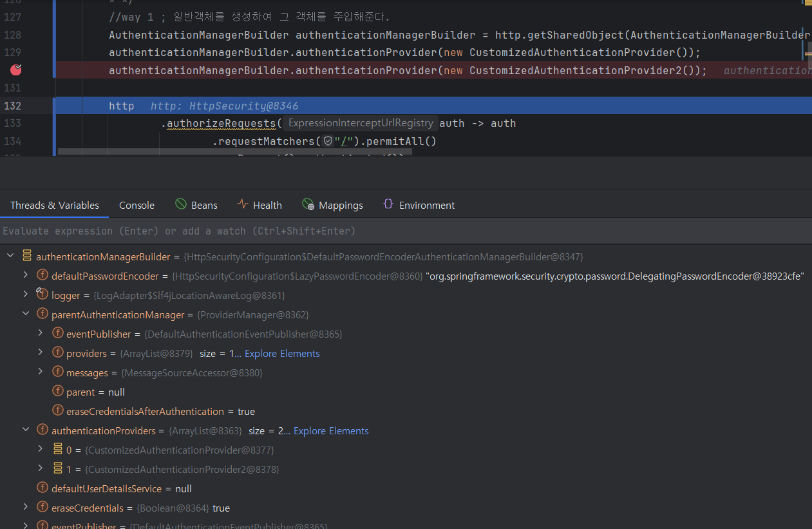Click the Health pulse icon
The width and height of the screenshot is (812, 529).
pyautogui.click(x=243, y=204)
